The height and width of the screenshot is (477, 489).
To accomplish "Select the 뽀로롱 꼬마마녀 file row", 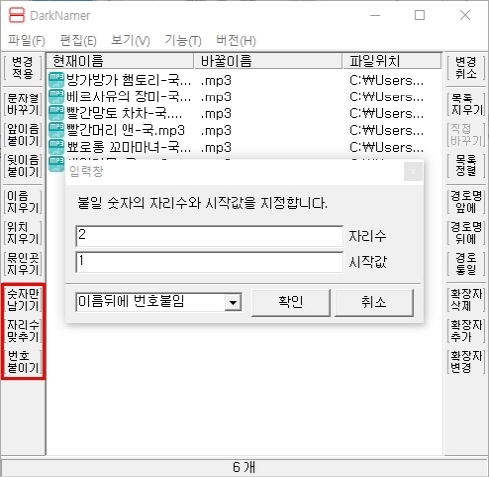I will (x=244, y=147).
